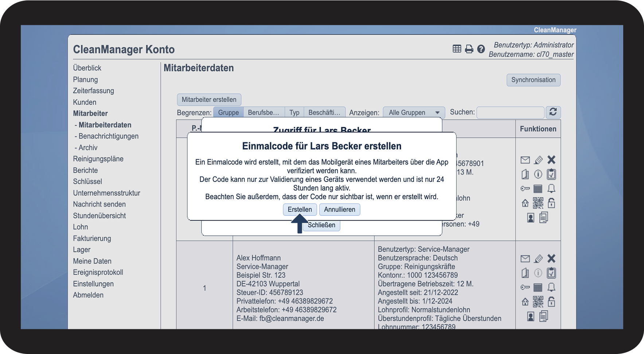Click the house icon in Alex Hoffmann's row

point(525,302)
